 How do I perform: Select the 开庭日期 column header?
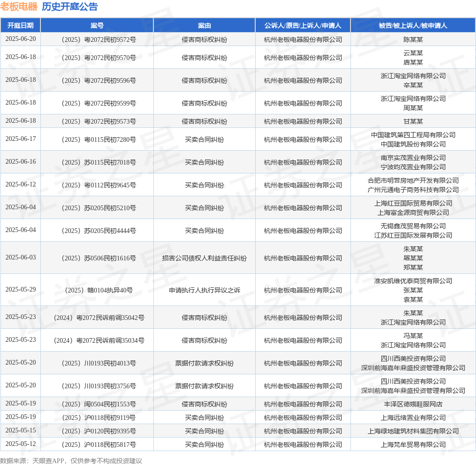(20, 26)
